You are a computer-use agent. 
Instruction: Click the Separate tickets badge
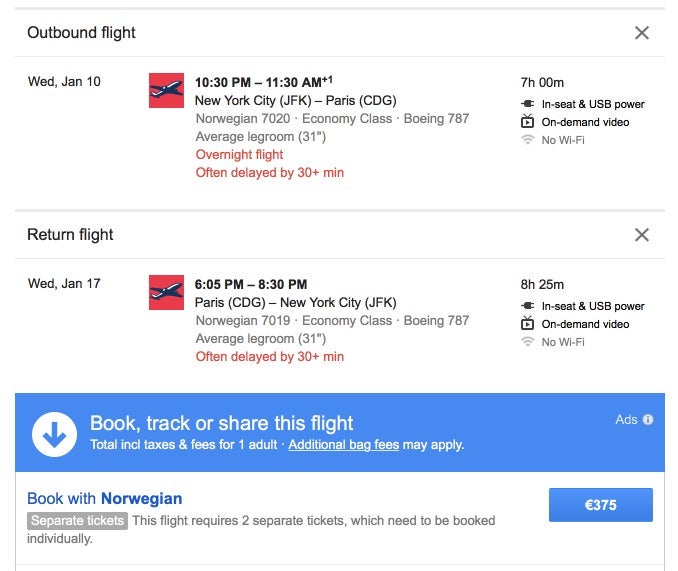[77, 520]
